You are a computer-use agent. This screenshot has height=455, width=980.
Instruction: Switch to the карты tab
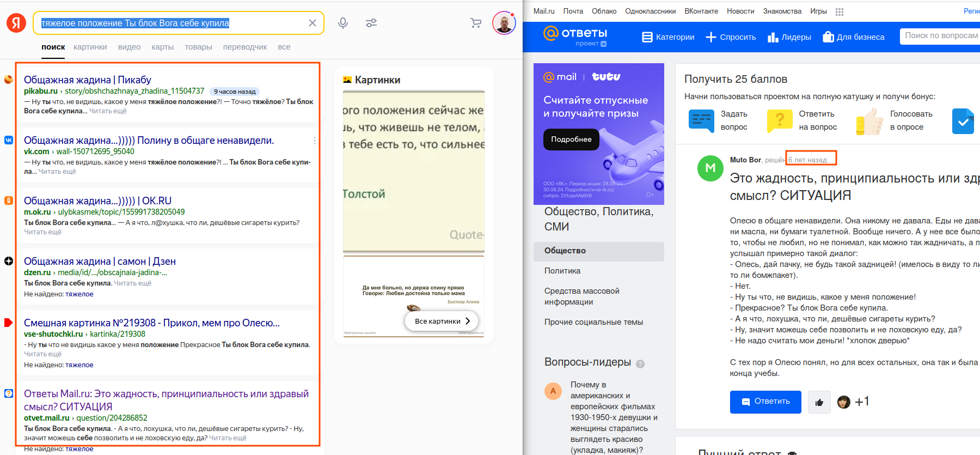click(163, 47)
